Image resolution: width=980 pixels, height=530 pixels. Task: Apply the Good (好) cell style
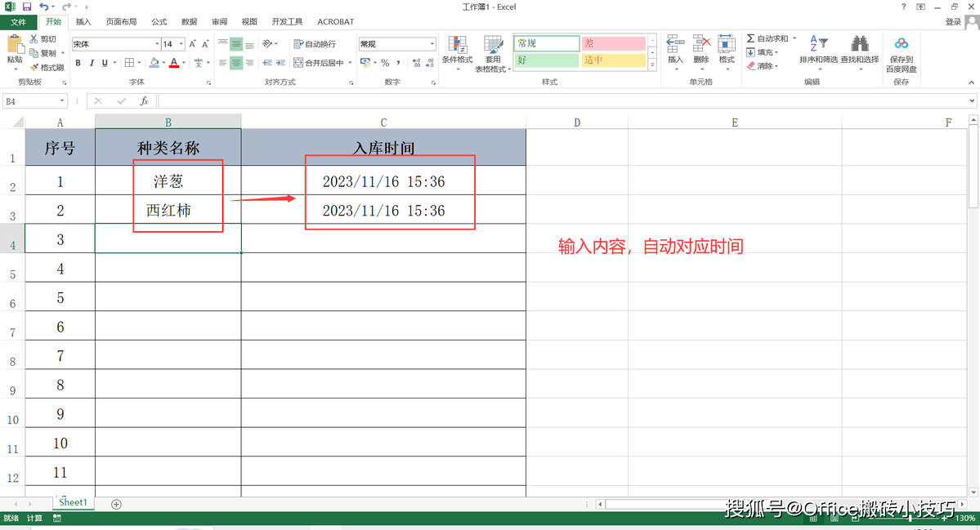tap(546, 60)
